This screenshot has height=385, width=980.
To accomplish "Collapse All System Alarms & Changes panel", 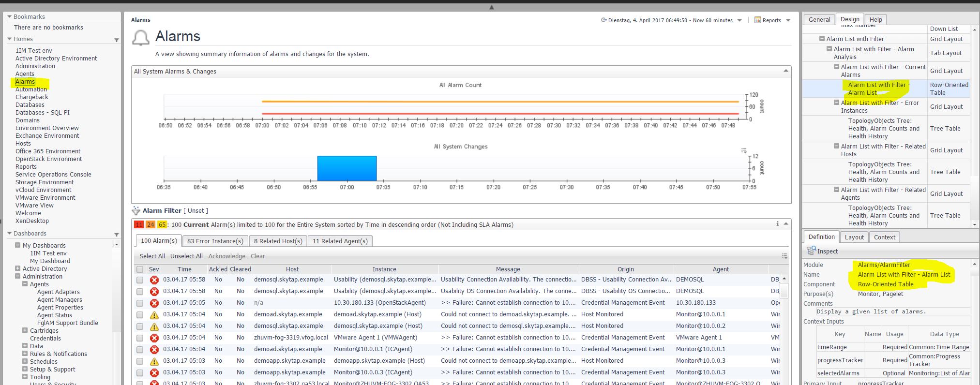I will tap(785, 71).
